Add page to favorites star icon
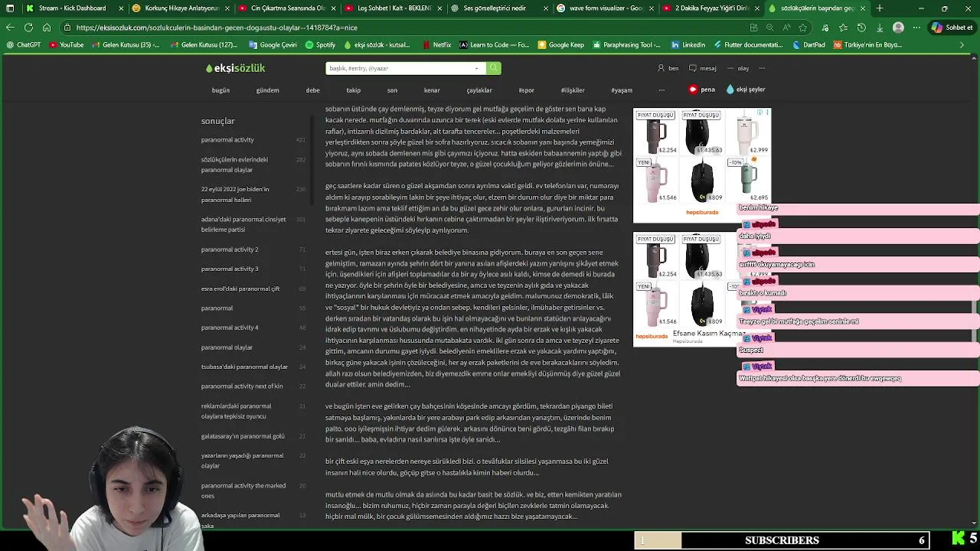This screenshot has width=980, height=551. click(x=802, y=28)
